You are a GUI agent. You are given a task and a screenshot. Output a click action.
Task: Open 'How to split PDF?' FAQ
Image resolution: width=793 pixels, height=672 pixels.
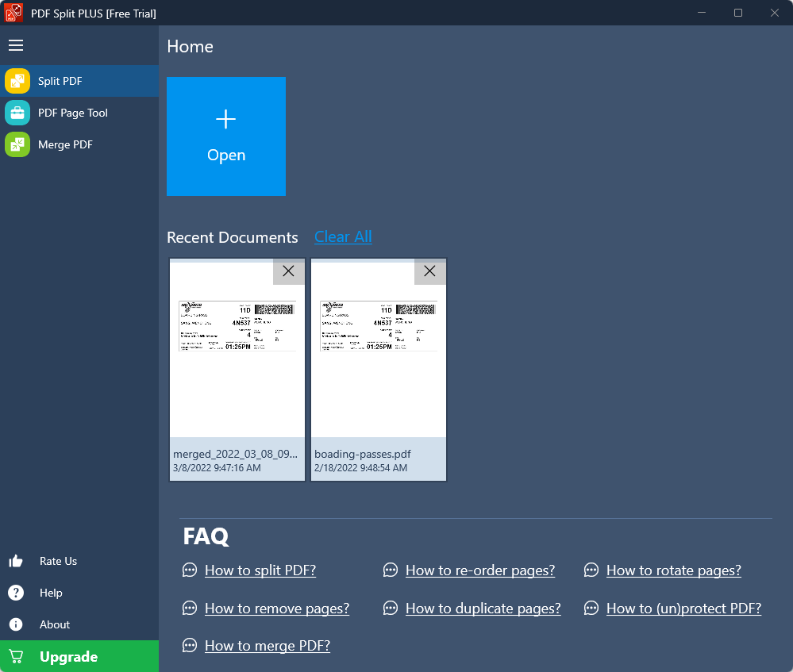point(260,570)
